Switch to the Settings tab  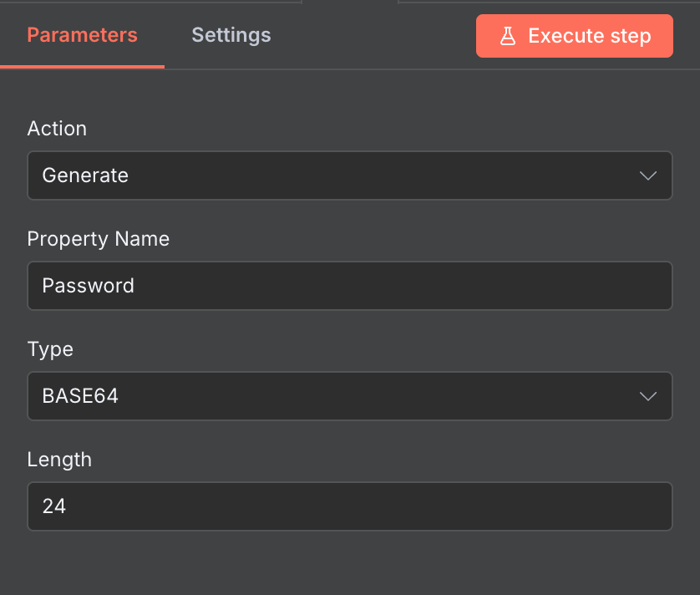[x=231, y=35]
